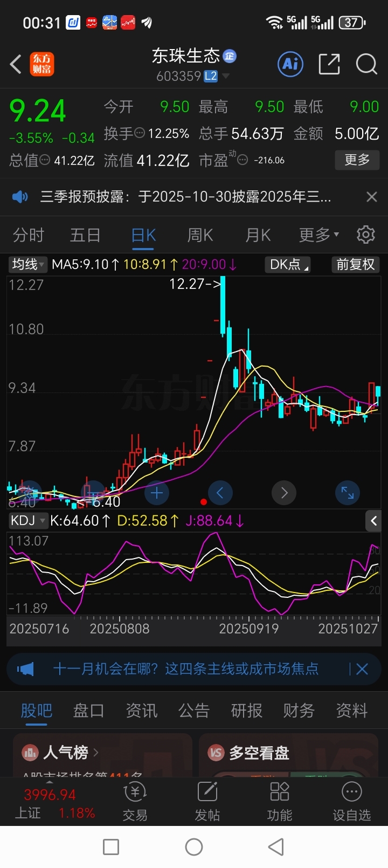Open search with the magnifier icon
This screenshot has width=388, height=868.
coord(366,64)
